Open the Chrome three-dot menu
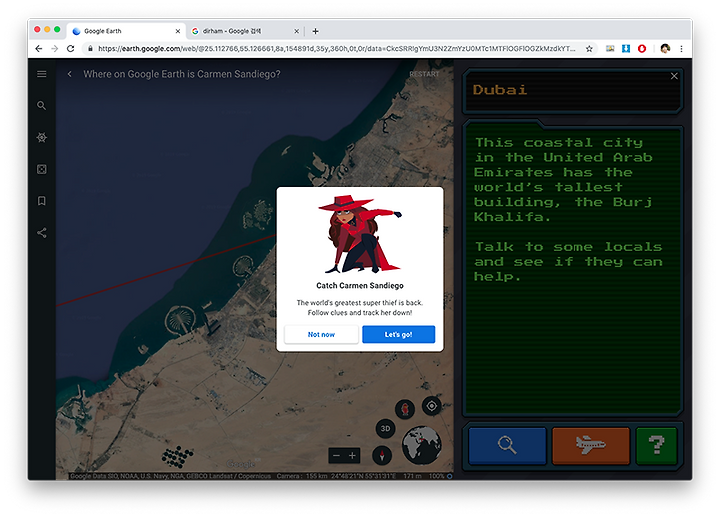720x517 pixels. (x=681, y=49)
